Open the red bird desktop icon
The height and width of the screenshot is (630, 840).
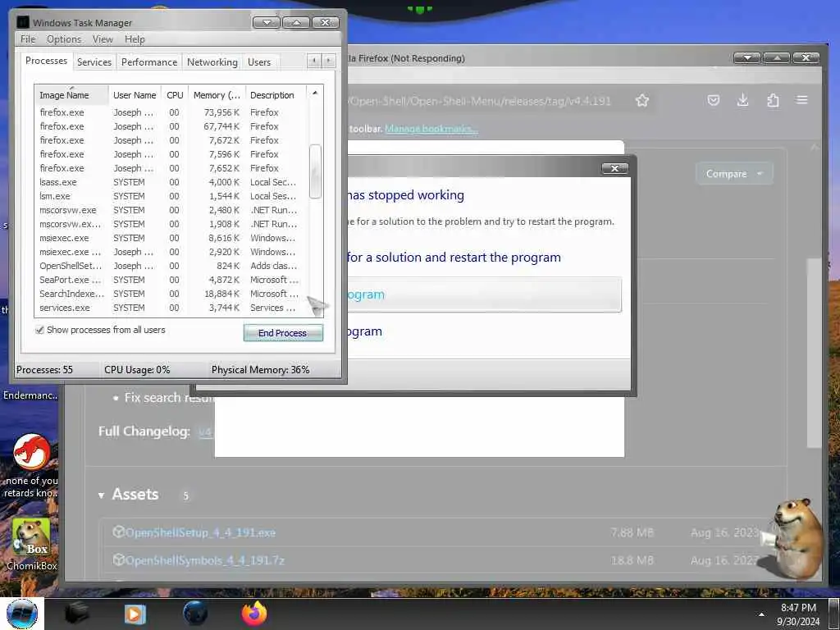click(32, 453)
